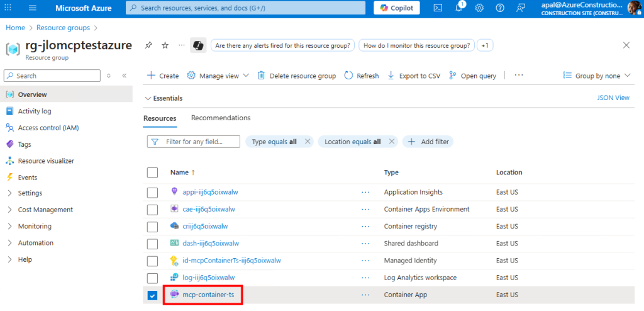Close the resource group blade
This screenshot has height=311, width=644.
point(626,45)
